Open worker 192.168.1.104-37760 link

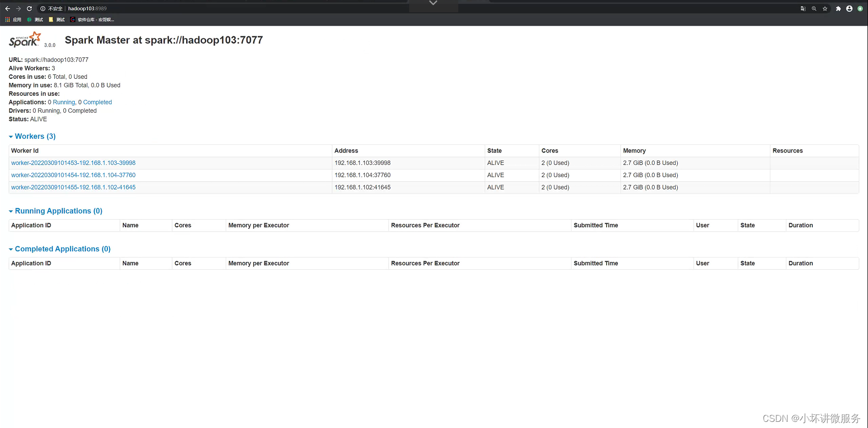pyautogui.click(x=73, y=175)
